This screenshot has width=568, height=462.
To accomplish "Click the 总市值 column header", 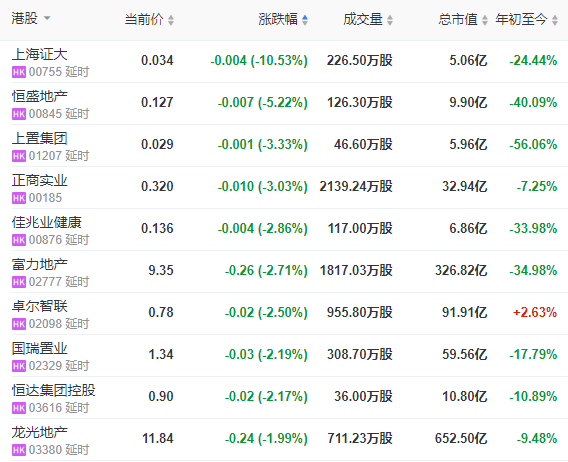I will [x=458, y=19].
